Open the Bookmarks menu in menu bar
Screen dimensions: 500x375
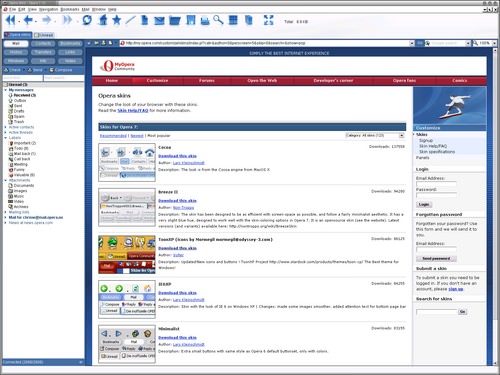tap(70, 9)
